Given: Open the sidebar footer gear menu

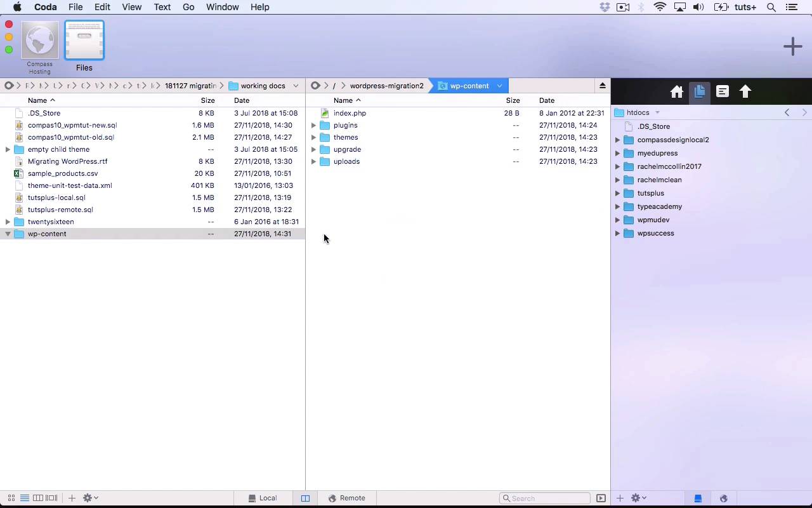Looking at the screenshot, I should click(638, 498).
